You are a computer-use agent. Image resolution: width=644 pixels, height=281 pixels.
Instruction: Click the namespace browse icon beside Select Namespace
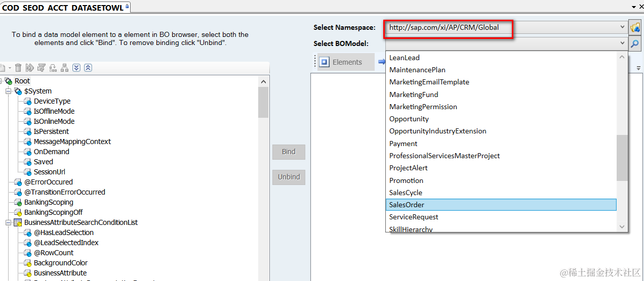[x=635, y=27]
